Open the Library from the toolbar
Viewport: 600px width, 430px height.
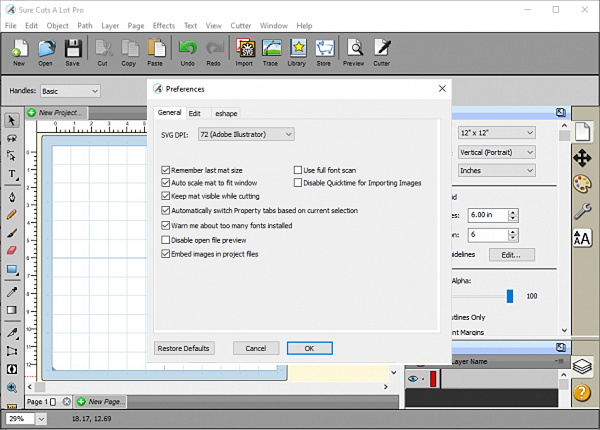(297, 51)
